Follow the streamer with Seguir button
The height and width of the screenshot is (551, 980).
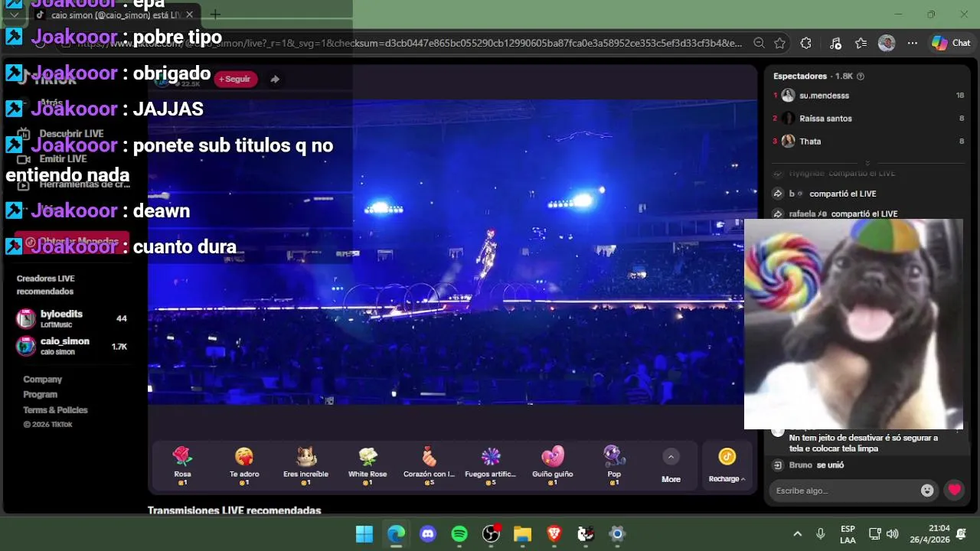(x=235, y=79)
